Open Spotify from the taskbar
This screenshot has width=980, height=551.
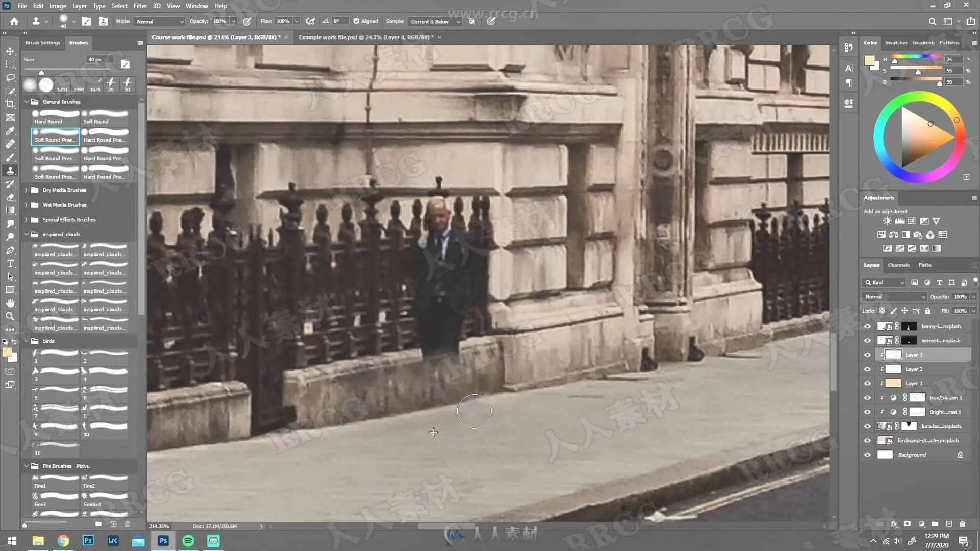point(188,541)
